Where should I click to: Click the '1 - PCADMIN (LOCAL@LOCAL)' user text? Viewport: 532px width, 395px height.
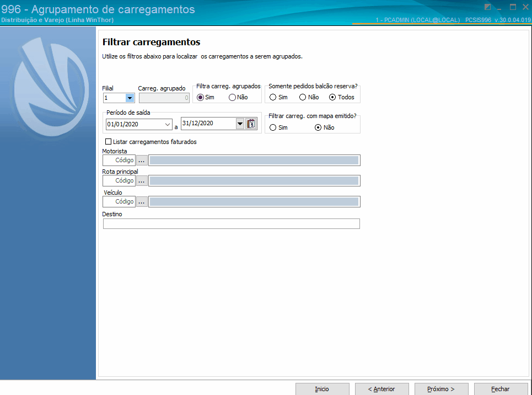pos(418,20)
